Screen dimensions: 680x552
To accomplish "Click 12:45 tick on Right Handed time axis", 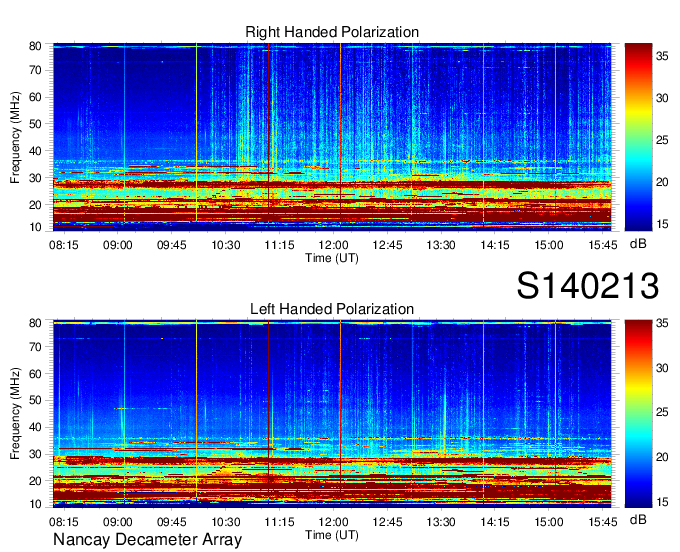I will [x=387, y=245].
